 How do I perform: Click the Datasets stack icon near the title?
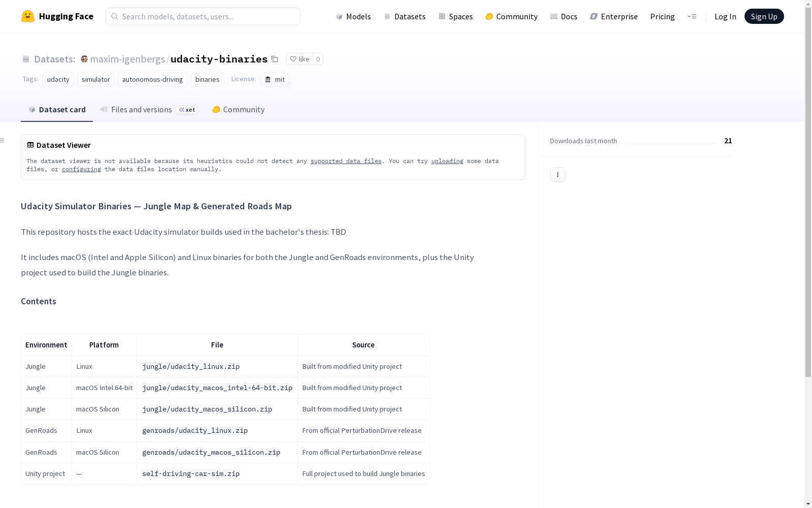(26, 59)
